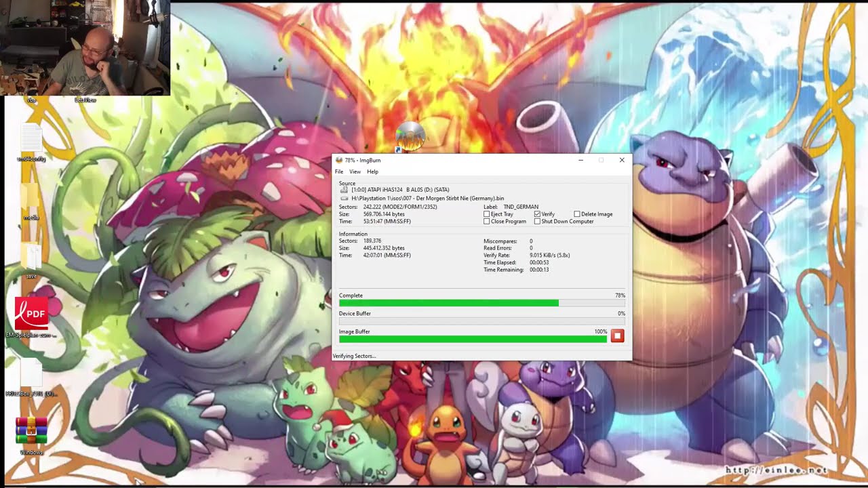Click the 0% Device Buffer percentage

[x=621, y=314]
